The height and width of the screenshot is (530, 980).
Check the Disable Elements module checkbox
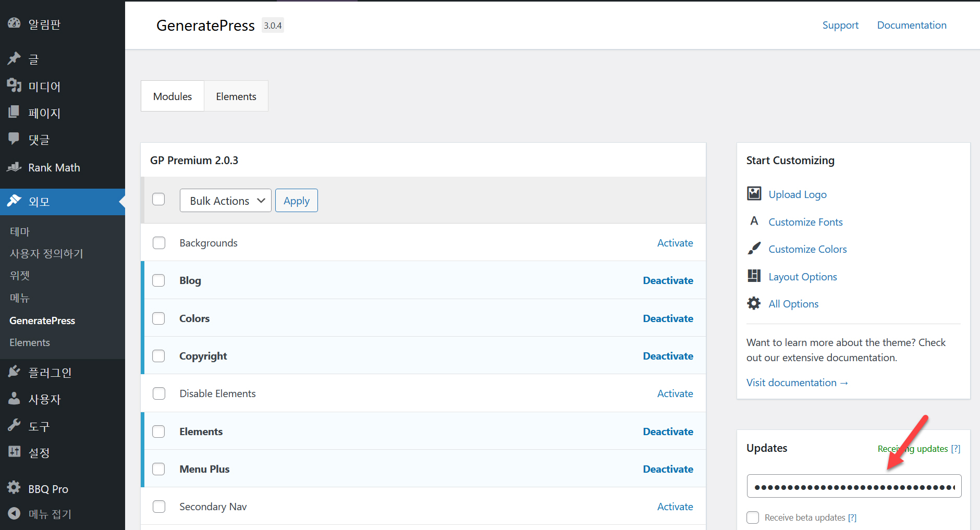159,393
